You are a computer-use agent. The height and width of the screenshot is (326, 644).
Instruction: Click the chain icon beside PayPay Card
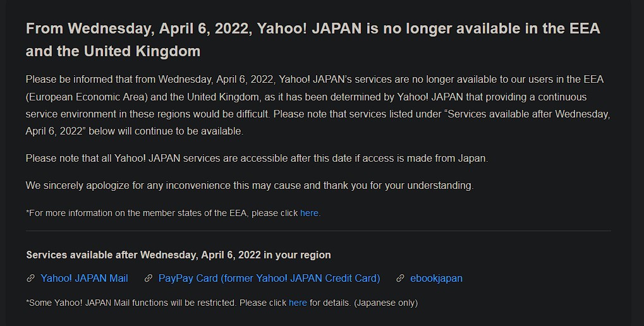point(149,279)
